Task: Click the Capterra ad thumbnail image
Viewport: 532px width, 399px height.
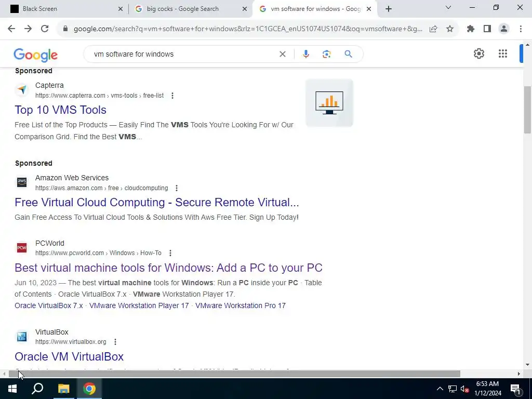Action: [329, 103]
